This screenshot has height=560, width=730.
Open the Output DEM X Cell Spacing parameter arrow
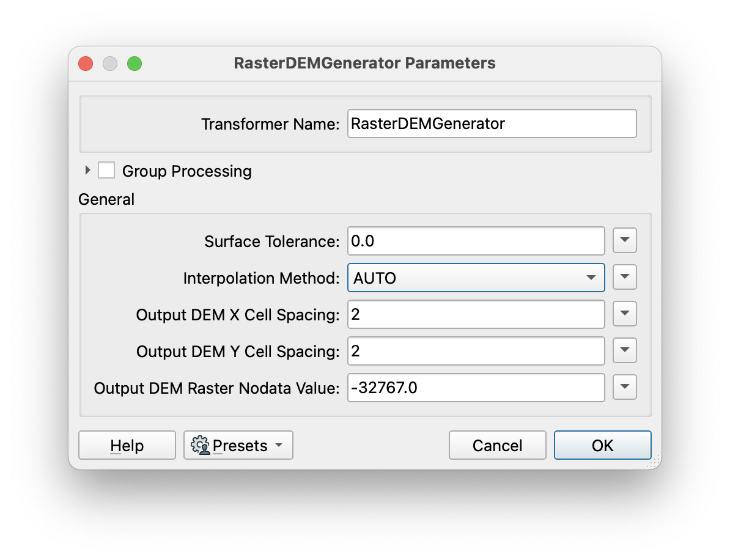pos(624,314)
